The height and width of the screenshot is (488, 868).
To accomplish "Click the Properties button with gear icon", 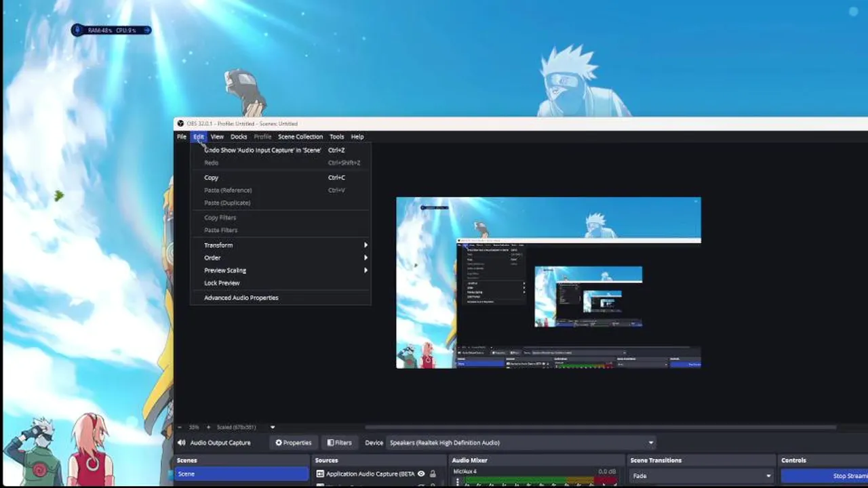I will tap(293, 443).
